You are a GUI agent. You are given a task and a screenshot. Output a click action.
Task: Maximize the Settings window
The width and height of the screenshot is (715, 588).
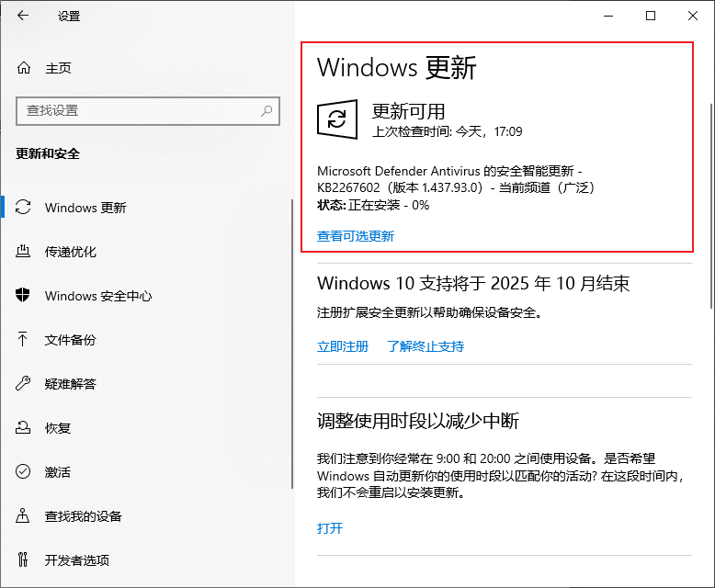click(x=651, y=16)
